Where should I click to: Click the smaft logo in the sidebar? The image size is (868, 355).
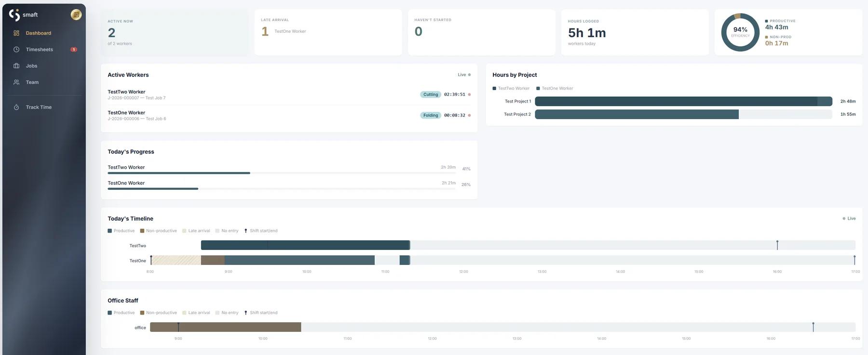[23, 15]
